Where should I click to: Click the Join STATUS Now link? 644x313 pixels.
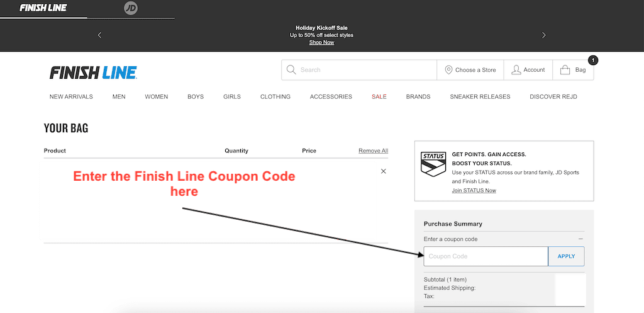(474, 190)
